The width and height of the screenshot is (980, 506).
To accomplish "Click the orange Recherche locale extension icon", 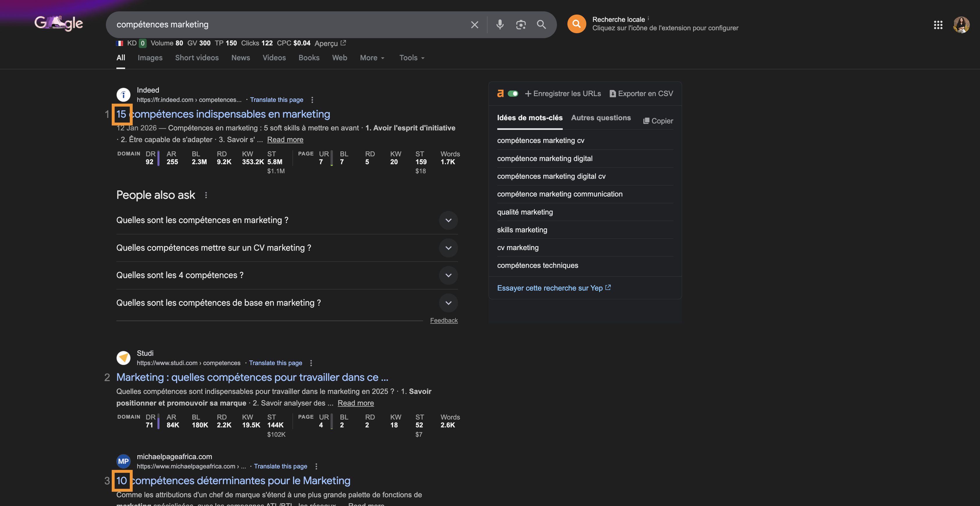I will (x=576, y=24).
